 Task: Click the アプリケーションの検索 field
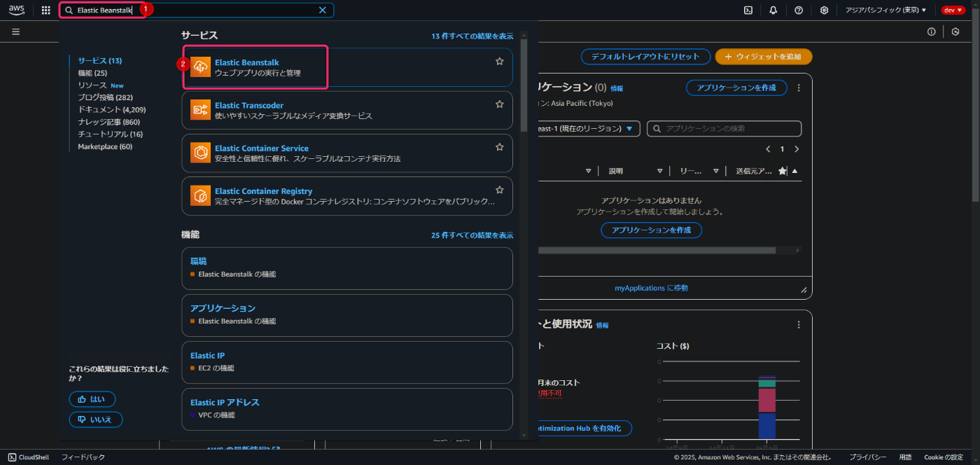724,129
